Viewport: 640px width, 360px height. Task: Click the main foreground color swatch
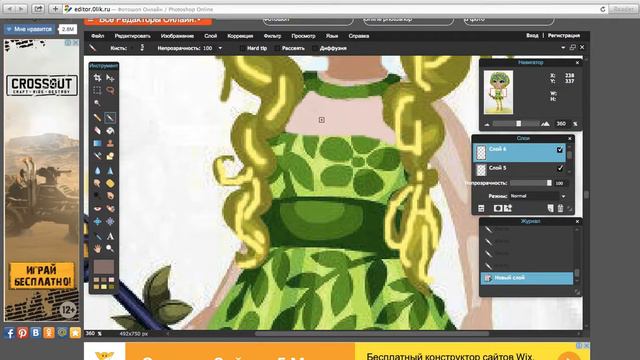(104, 267)
